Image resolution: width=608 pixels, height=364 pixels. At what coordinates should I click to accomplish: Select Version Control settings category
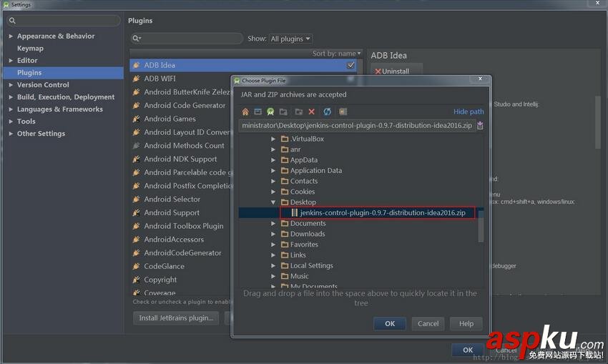coord(43,85)
